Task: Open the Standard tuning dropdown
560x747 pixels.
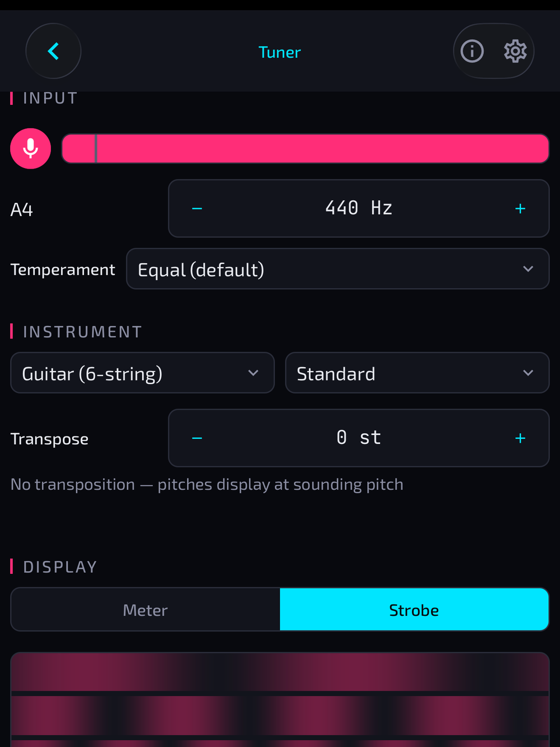Action: click(x=418, y=373)
